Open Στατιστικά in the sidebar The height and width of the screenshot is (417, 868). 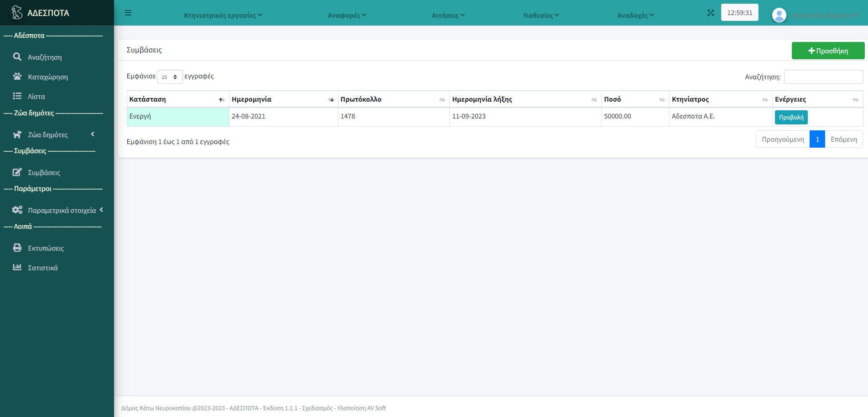(x=43, y=268)
